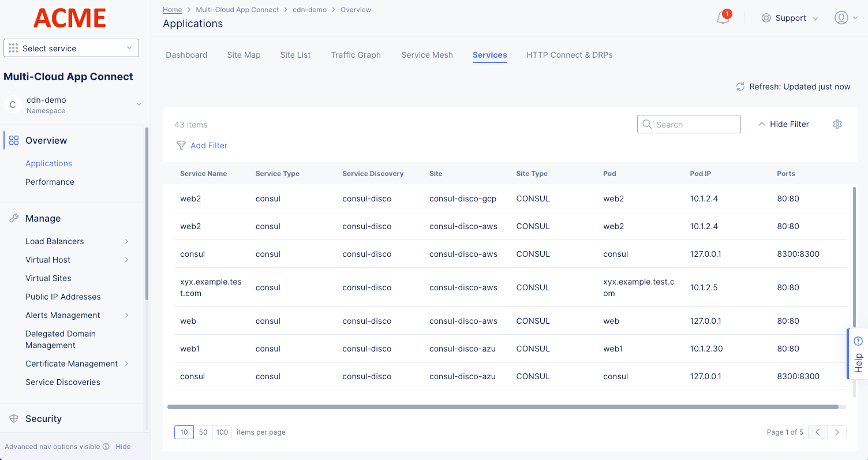868x460 pixels.
Task: Set 50 items per page
Action: (203, 432)
